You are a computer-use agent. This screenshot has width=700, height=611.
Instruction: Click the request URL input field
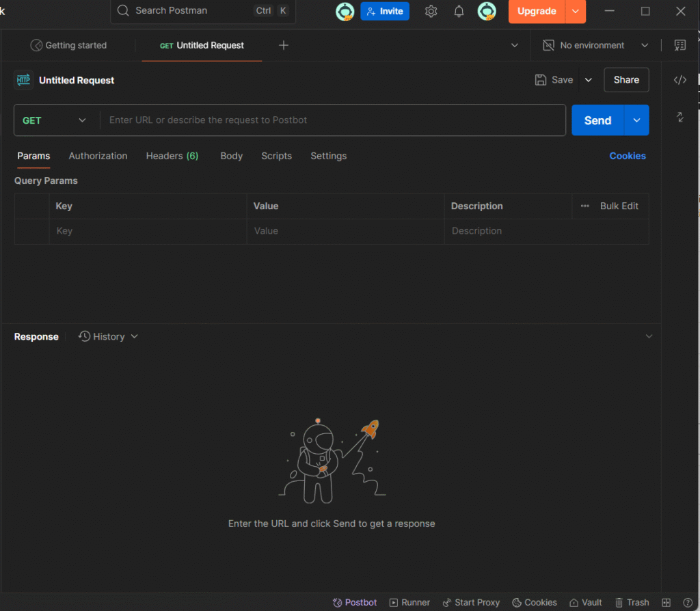pos(332,120)
